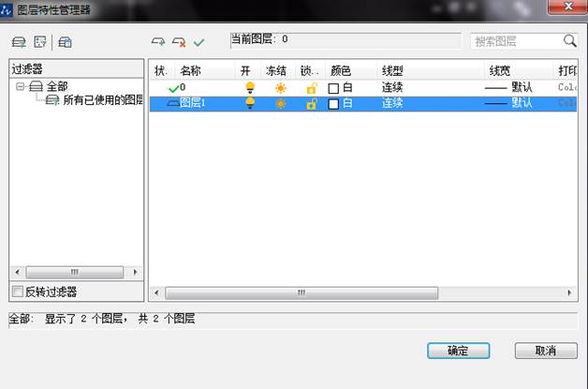
Task: Click the sun freeze icon for 图层1
Action: pos(280,103)
